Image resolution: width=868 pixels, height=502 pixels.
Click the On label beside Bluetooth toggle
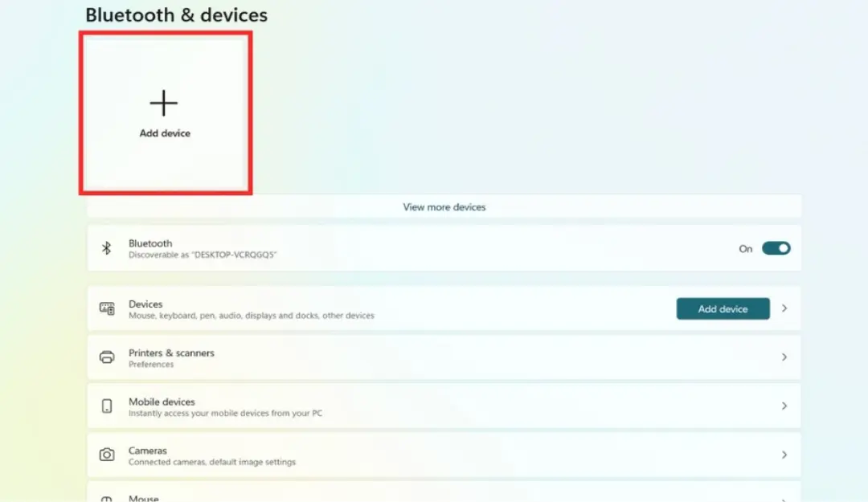coord(745,249)
